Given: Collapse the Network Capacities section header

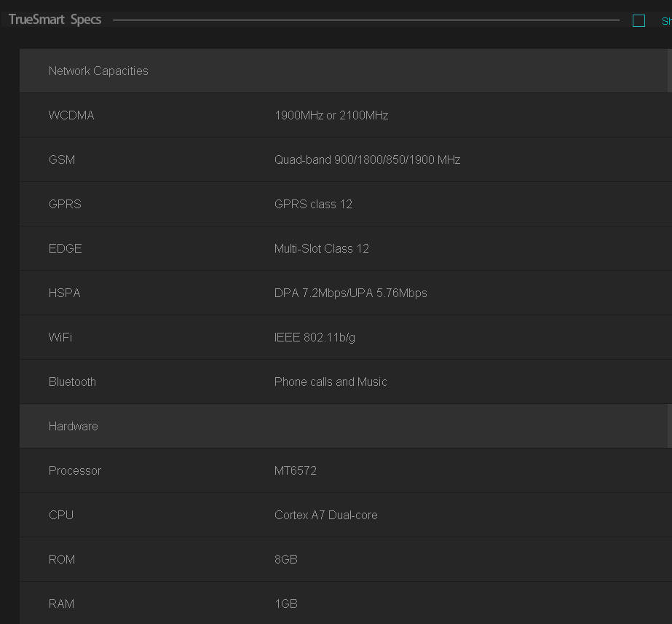Looking at the screenshot, I should [98, 71].
